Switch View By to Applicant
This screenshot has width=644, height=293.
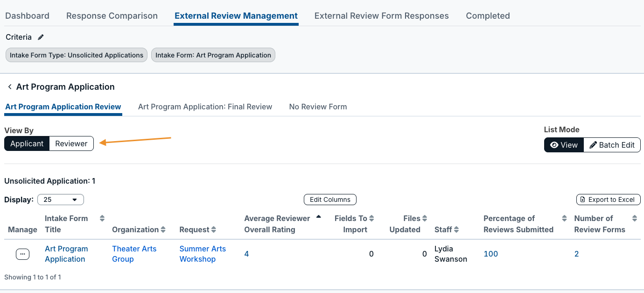pyautogui.click(x=27, y=143)
